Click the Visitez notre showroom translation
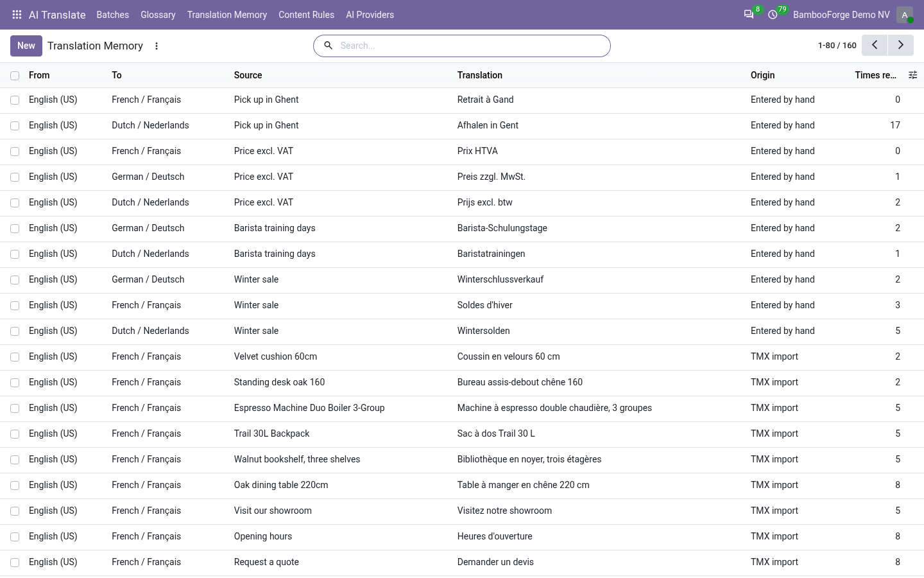 [x=504, y=511]
